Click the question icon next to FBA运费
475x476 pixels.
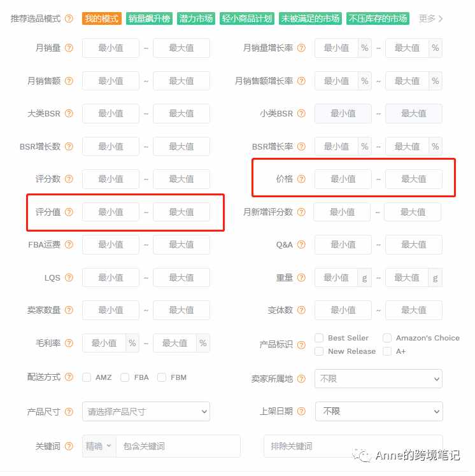(69, 244)
